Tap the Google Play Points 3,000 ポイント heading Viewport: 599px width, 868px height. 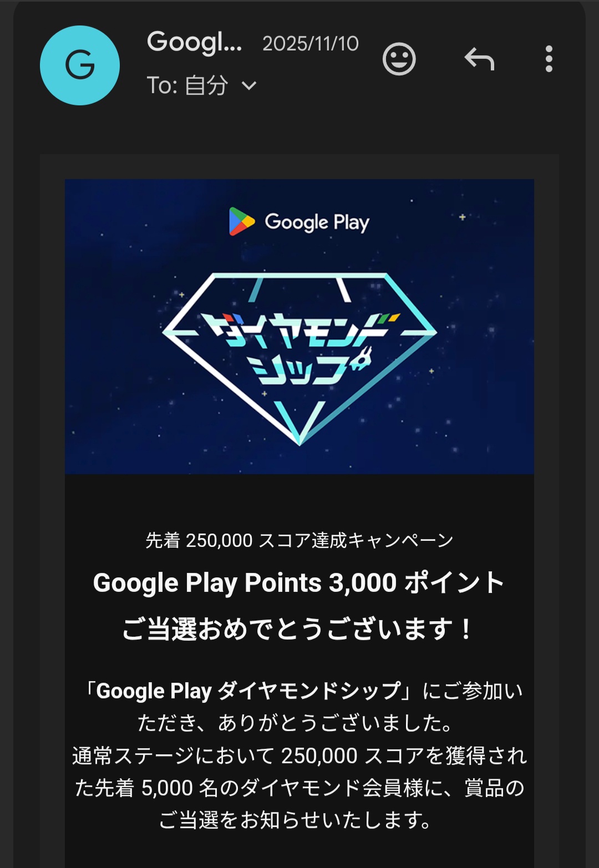click(x=299, y=583)
